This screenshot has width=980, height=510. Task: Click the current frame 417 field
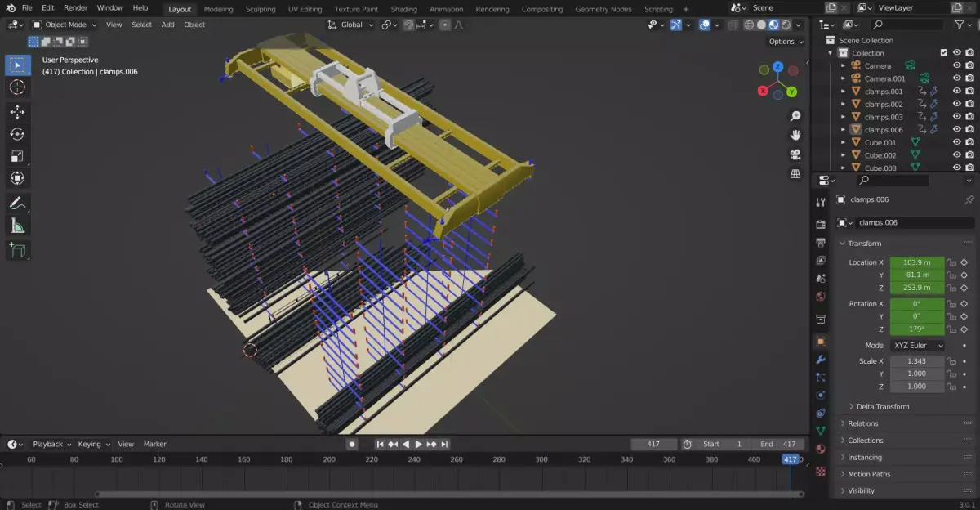[653, 444]
